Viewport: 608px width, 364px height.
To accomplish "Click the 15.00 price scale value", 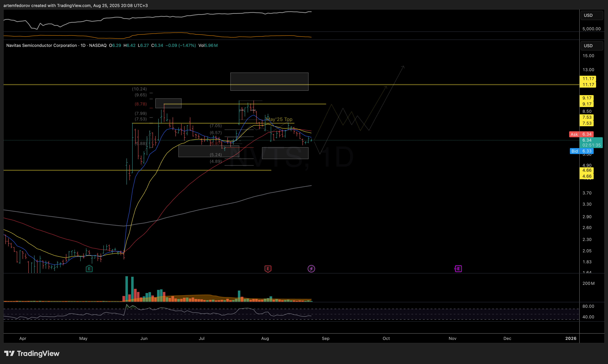I will (588, 56).
